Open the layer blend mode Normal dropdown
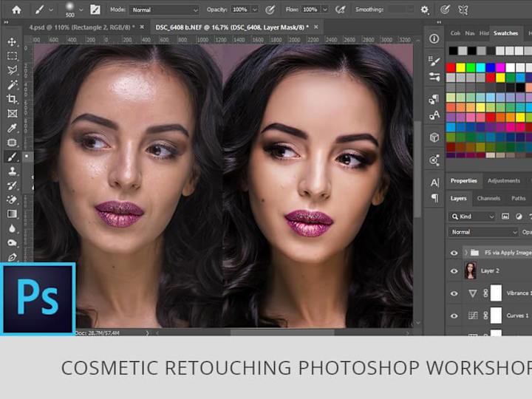The width and height of the screenshot is (532, 399). point(483,232)
